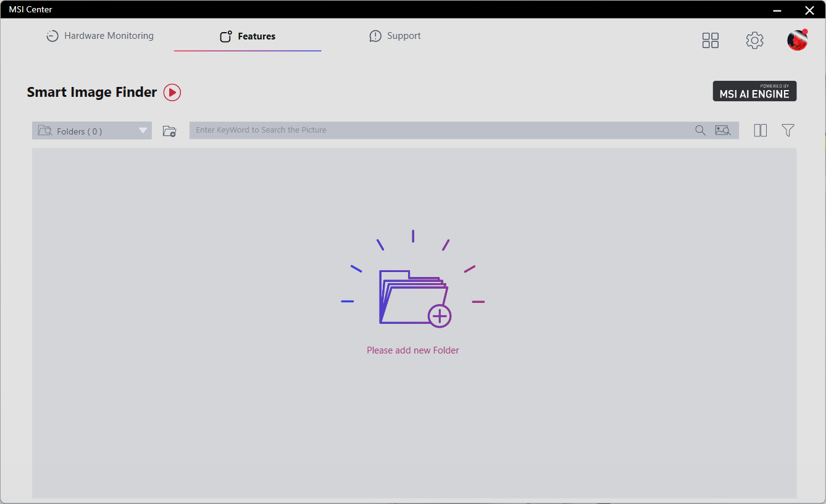Play the Smart Image Finder tutorial video
This screenshot has width=826, height=504.
(x=172, y=93)
